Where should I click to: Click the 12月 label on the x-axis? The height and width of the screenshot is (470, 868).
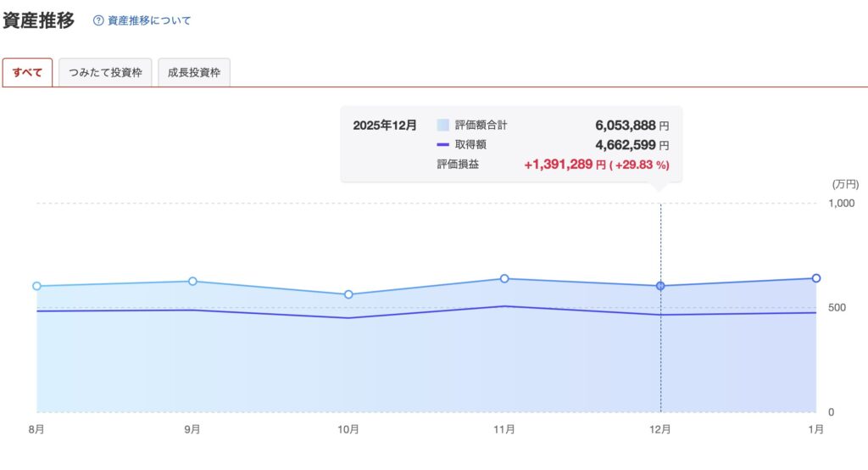tap(660, 430)
